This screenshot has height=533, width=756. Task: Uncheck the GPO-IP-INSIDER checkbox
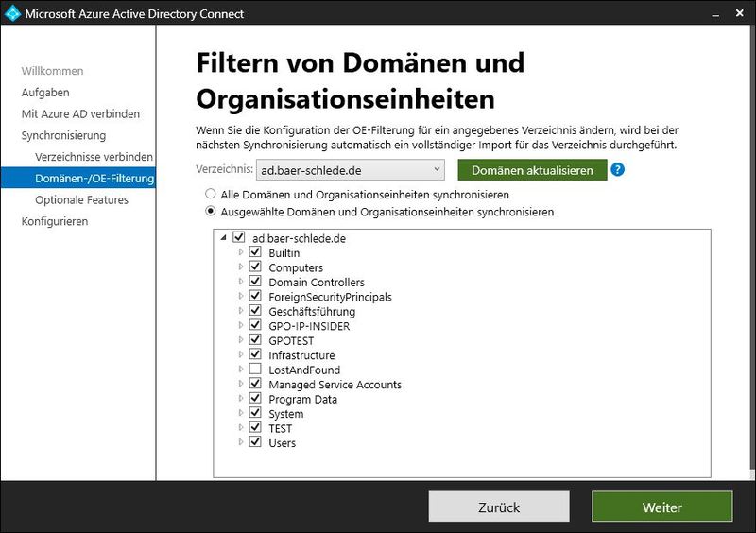point(255,325)
